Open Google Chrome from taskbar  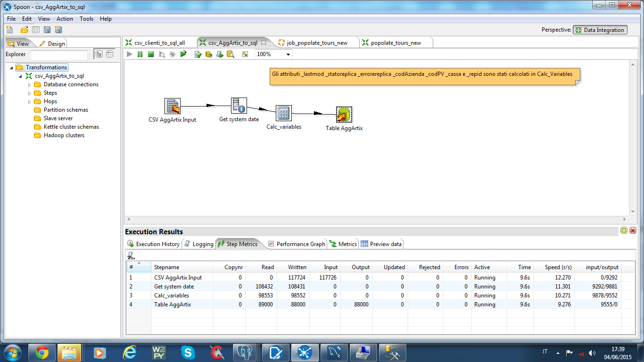click(41, 353)
